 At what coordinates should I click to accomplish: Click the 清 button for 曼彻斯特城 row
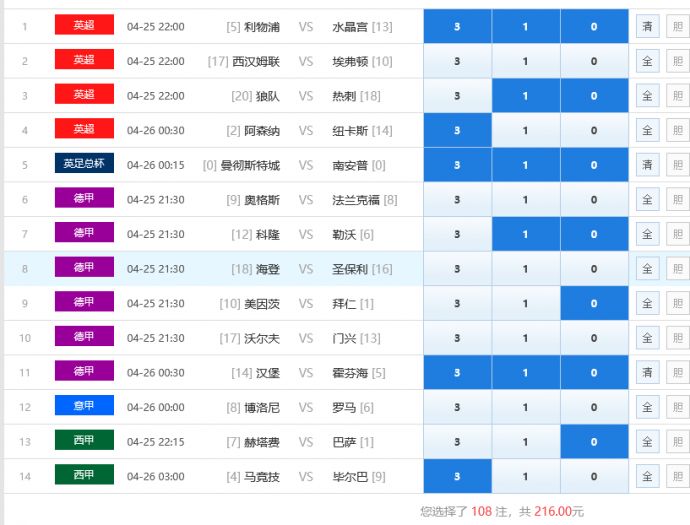(x=647, y=165)
